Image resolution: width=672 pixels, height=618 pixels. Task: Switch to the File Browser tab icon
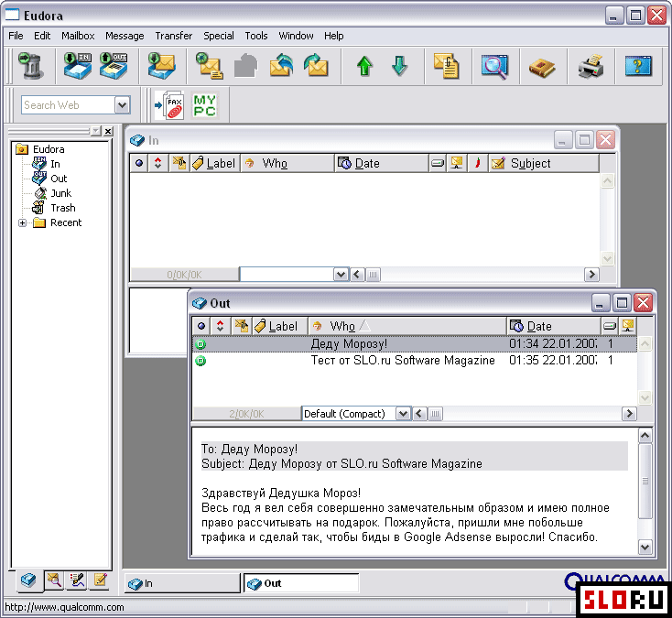[x=54, y=580]
